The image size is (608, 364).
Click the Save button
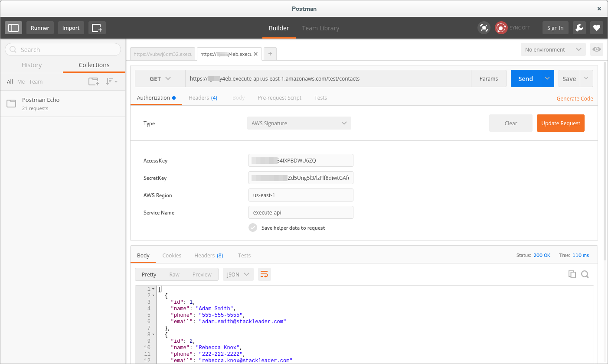click(569, 78)
